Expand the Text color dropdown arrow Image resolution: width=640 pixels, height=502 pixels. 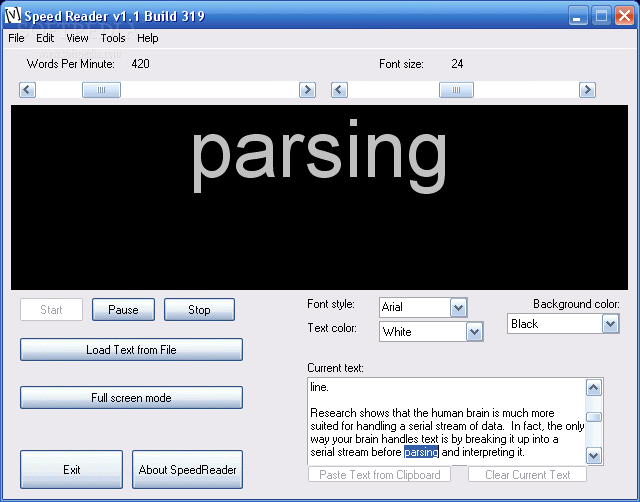click(474, 332)
